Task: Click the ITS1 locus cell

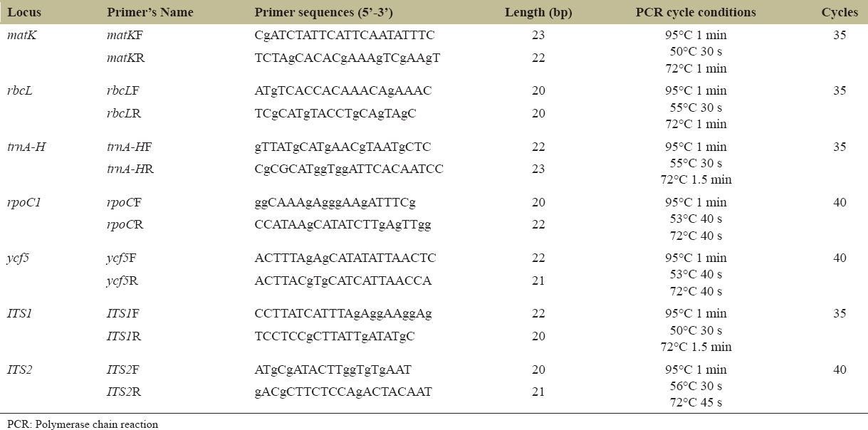Action: [x=21, y=313]
